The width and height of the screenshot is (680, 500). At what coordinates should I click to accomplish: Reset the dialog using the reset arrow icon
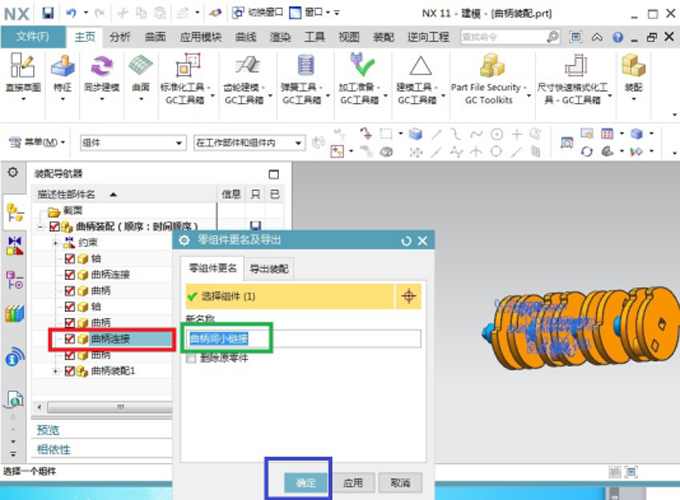coord(406,241)
